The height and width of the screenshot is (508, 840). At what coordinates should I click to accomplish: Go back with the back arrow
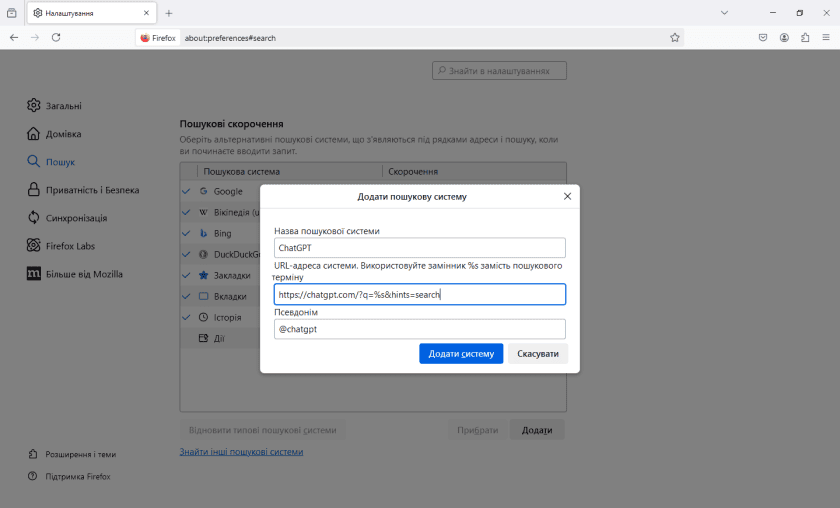coord(14,38)
